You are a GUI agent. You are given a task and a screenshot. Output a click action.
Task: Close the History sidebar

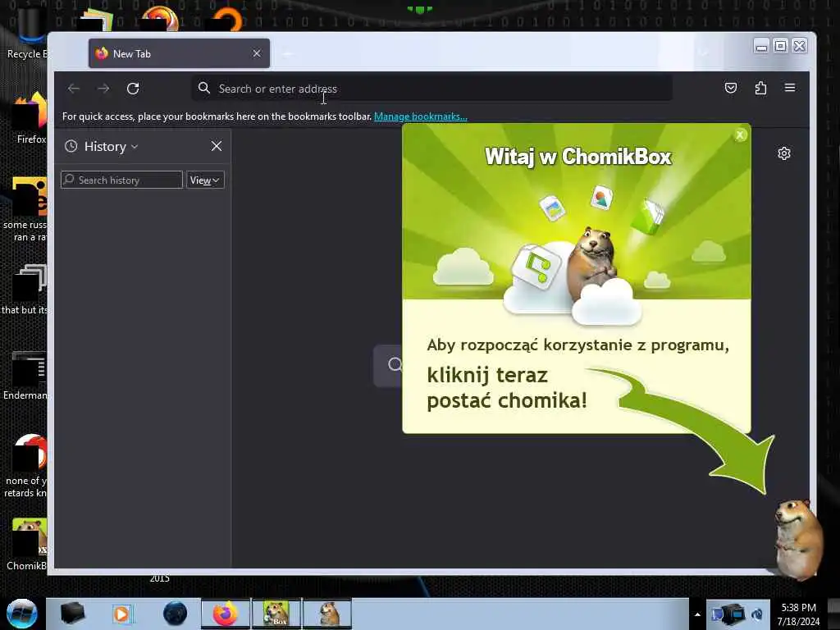tap(217, 146)
